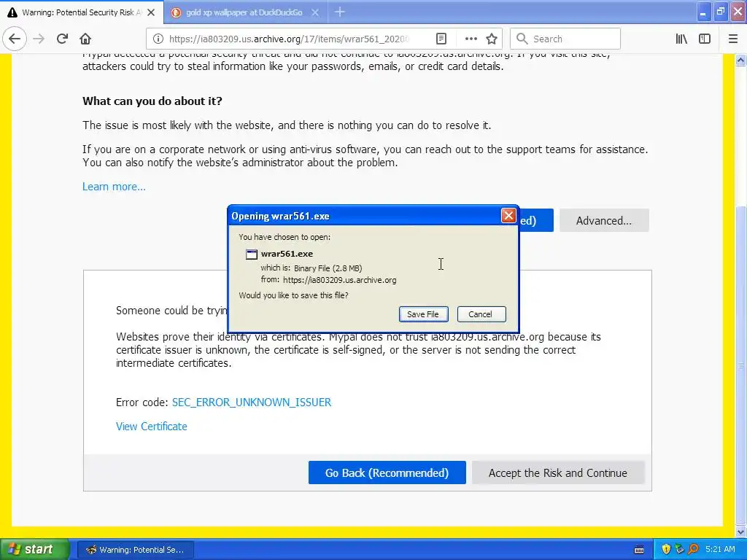This screenshot has height=560, width=747.
Task: Click the forward navigation arrow
Action: 39,39
